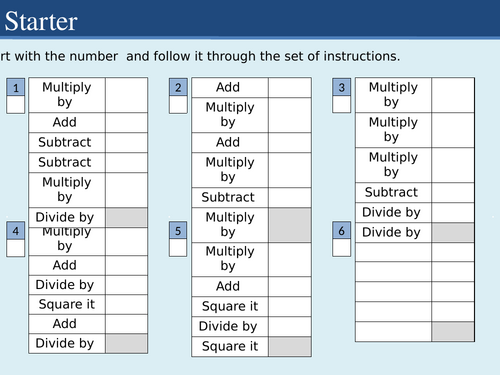Image resolution: width=500 pixels, height=375 pixels.
Task: Select the empty start box under number 2
Action: pos(178,105)
